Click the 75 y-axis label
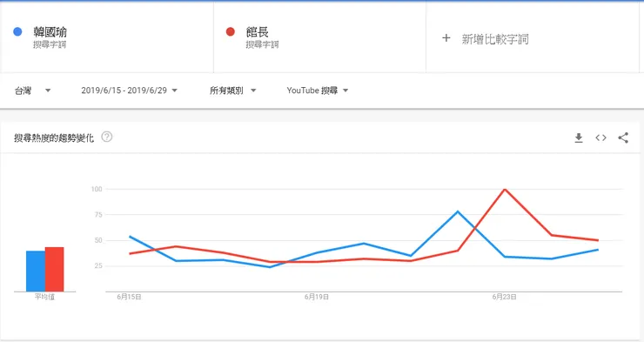This screenshot has width=644, height=342. pos(98,215)
